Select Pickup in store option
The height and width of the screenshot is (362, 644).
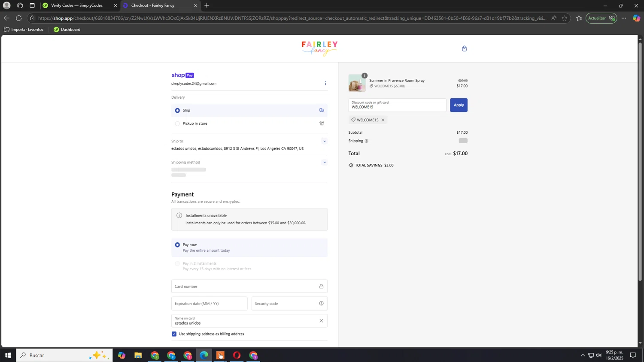[177, 124]
